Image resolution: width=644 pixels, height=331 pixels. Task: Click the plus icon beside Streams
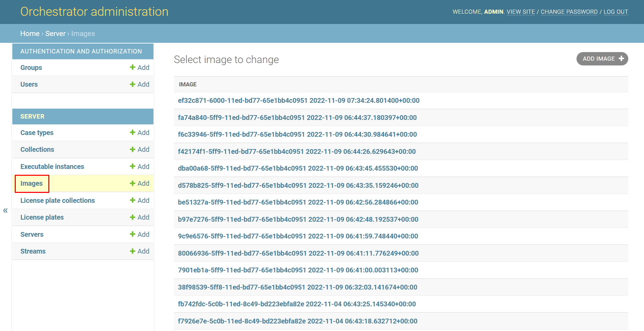coord(133,251)
